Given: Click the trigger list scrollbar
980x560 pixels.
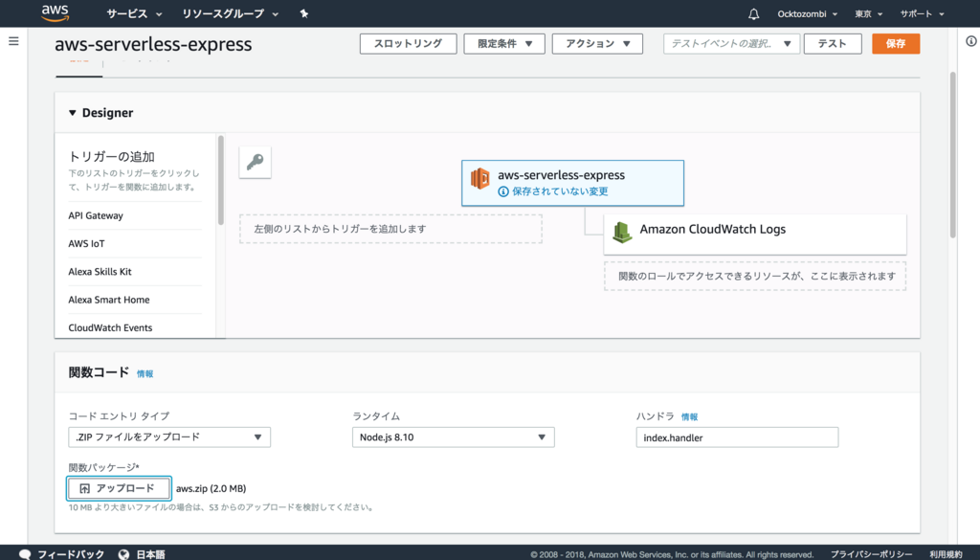Looking at the screenshot, I should coord(220,181).
